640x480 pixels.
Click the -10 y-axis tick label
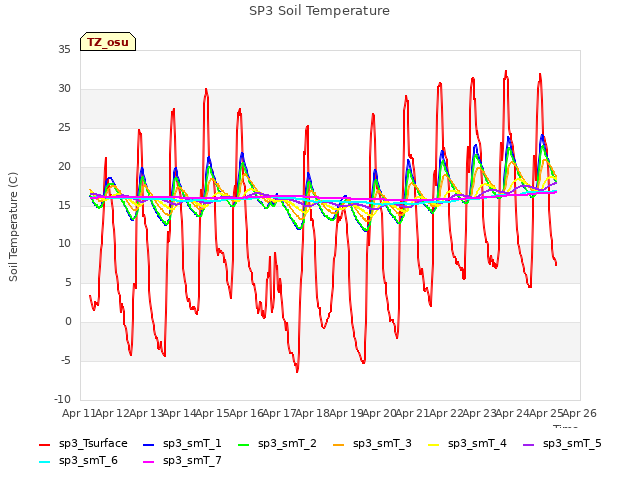[x=62, y=399]
